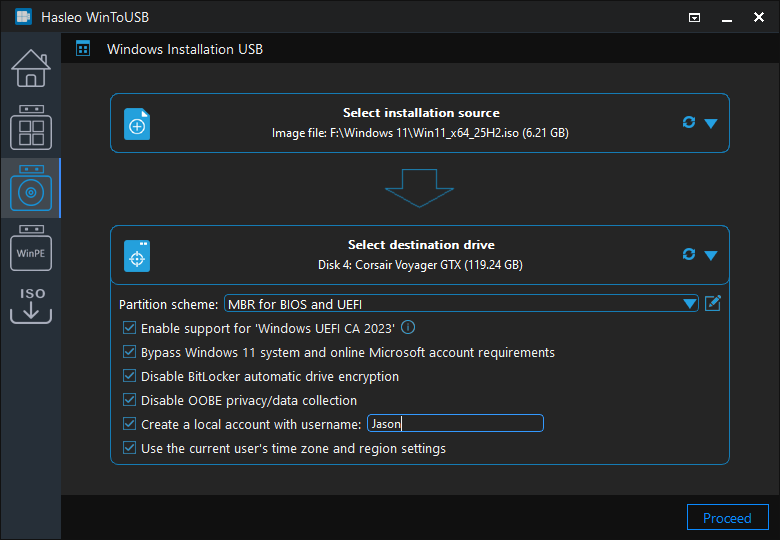Toggle Disable BitLocker automatic drive encryption
Screen dimensions: 780x540
pyautogui.click(x=129, y=375)
